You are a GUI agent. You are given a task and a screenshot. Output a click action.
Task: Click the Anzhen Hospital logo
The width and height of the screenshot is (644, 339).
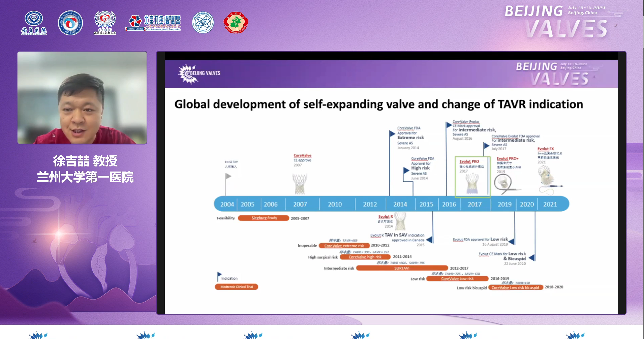34,23
